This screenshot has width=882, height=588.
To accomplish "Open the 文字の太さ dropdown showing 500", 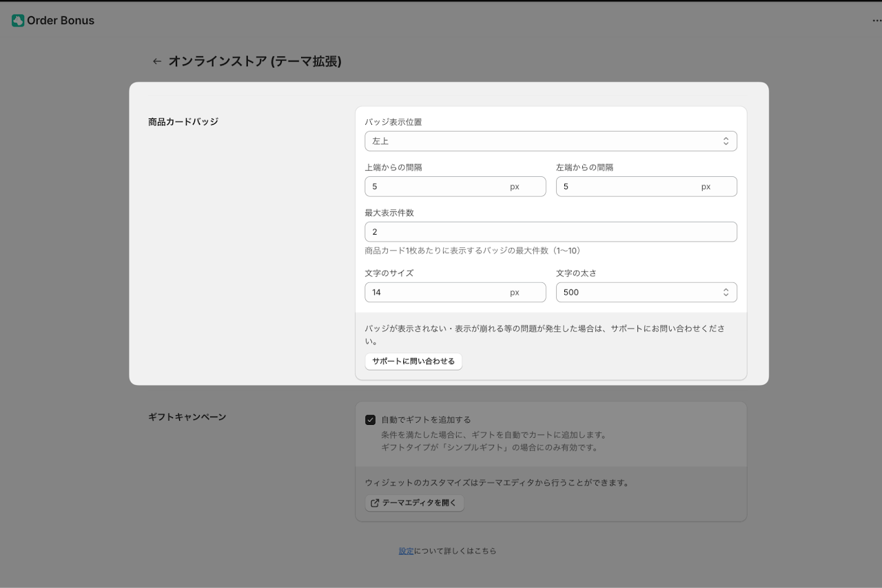I will coord(646,293).
